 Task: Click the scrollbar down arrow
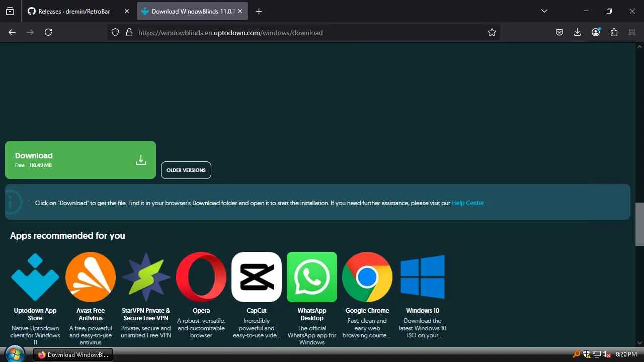pyautogui.click(x=639, y=343)
